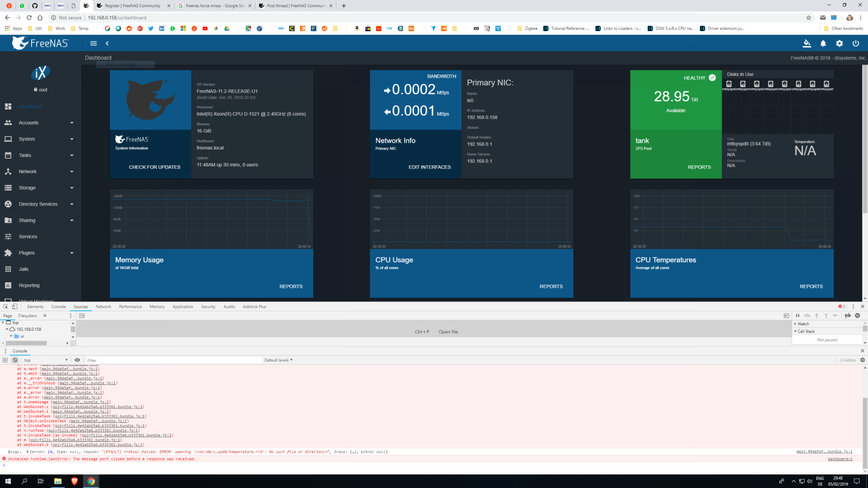Switch to DevTools Performance tab
The image size is (868, 488).
point(130,307)
